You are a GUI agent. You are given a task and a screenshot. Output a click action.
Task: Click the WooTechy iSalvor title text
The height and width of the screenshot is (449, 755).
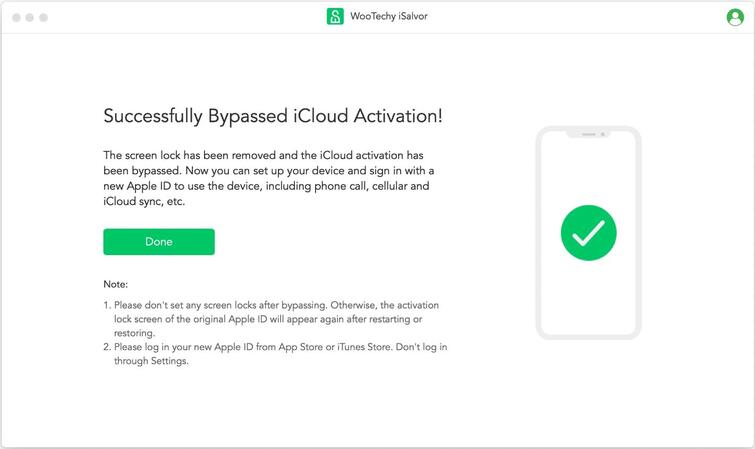389,17
